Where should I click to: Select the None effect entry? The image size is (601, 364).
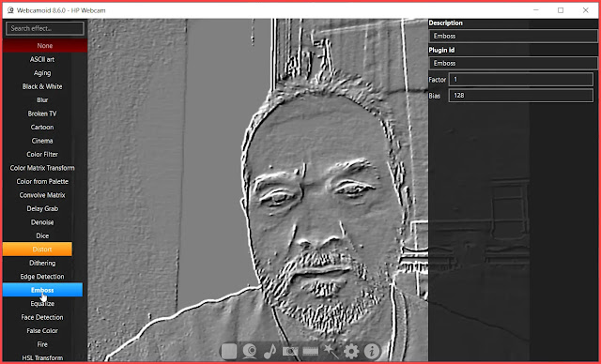coord(45,46)
